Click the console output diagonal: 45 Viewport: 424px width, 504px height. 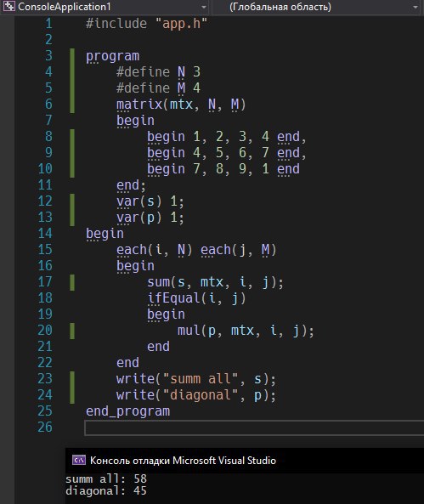(106, 490)
